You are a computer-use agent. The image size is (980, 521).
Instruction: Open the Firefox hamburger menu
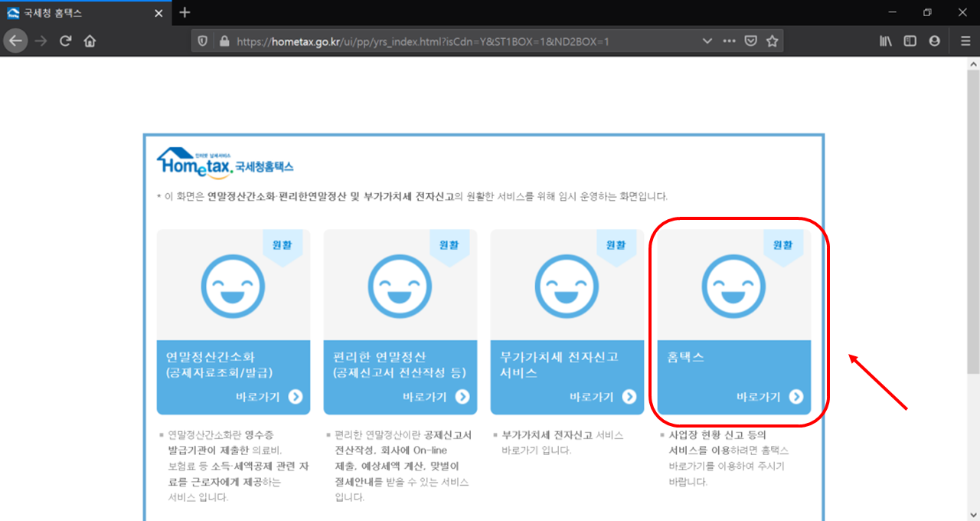point(965,41)
